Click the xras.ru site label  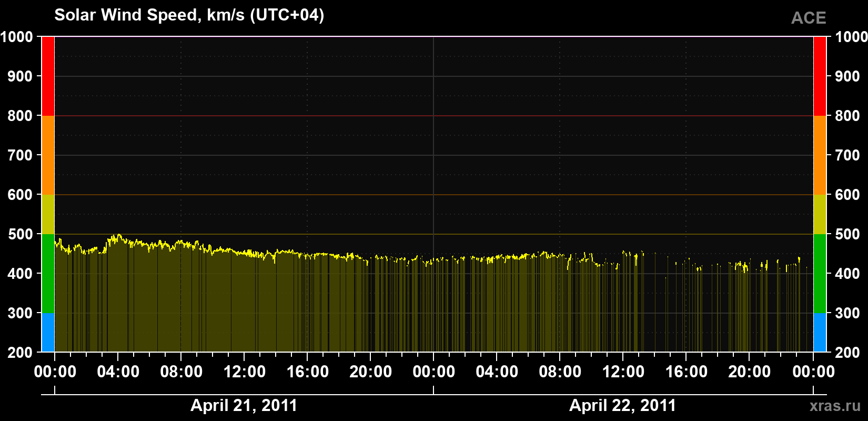pos(835,406)
